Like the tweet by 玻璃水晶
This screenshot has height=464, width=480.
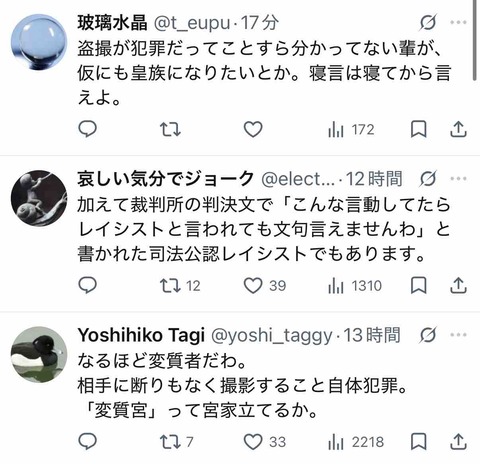coord(253,129)
